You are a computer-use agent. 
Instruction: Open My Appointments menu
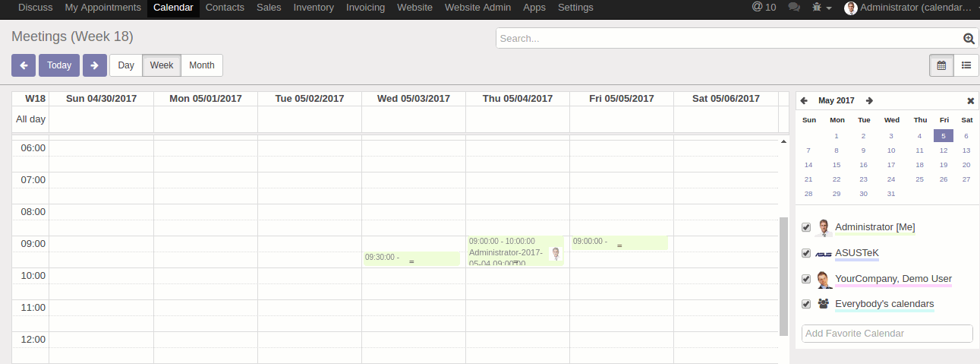(102, 8)
